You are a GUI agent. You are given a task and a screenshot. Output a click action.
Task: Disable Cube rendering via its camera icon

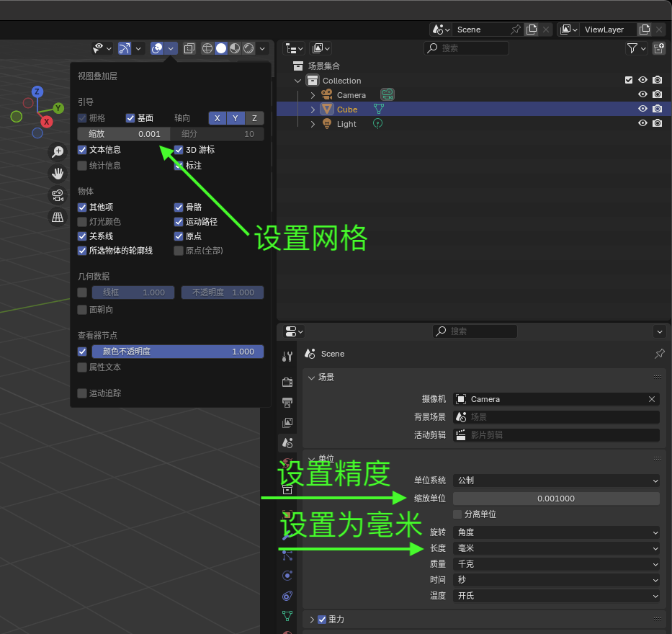pos(657,109)
